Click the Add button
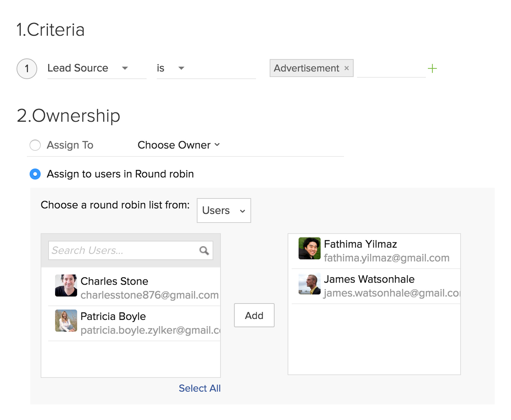Screen dimensions: 511x420 pos(254,315)
